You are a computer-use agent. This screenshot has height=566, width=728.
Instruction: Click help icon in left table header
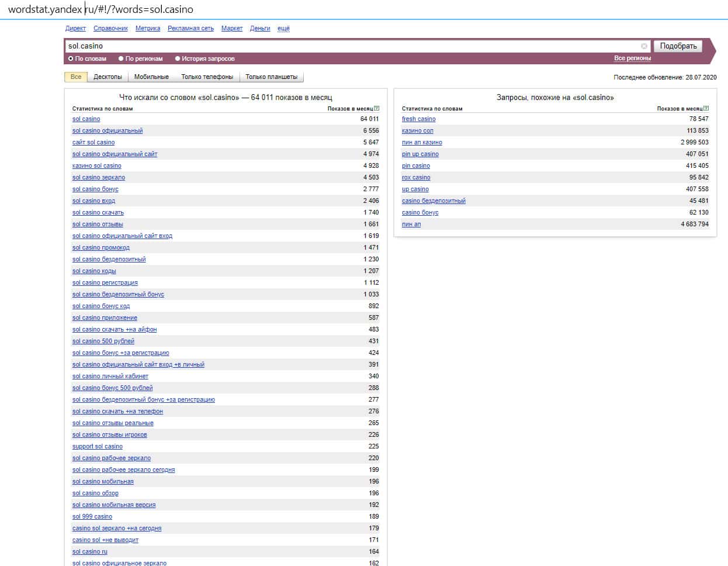[x=377, y=108]
